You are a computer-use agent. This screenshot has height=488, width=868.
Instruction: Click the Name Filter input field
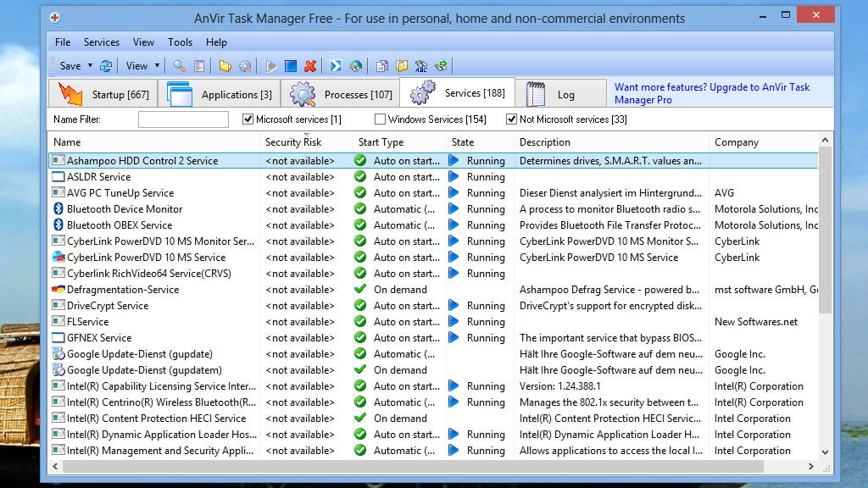(x=183, y=119)
